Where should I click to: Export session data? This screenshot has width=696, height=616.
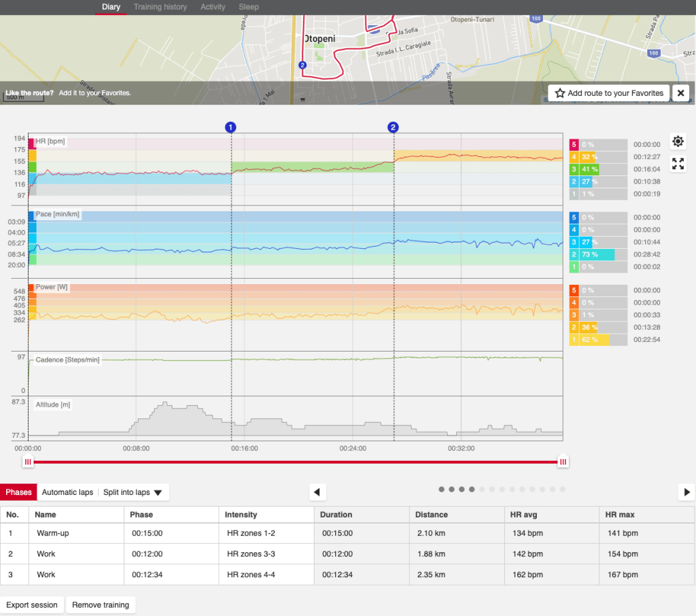(x=33, y=604)
